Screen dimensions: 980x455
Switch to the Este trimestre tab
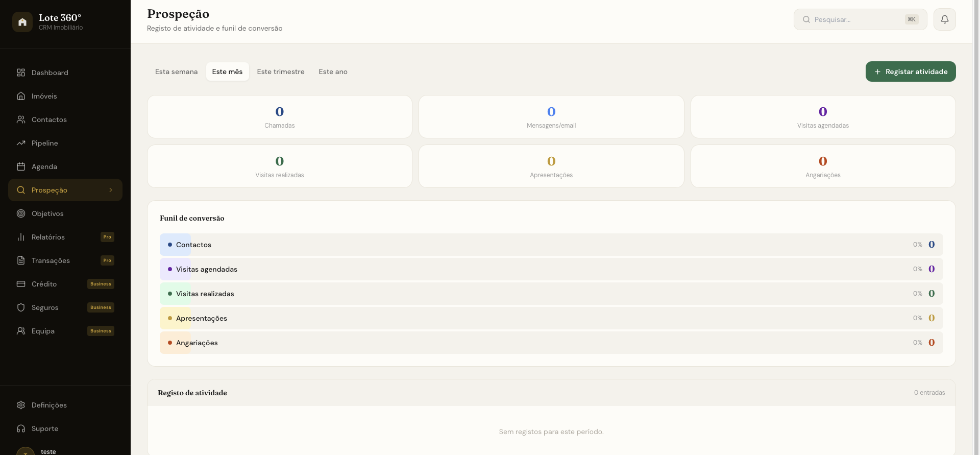pos(281,71)
